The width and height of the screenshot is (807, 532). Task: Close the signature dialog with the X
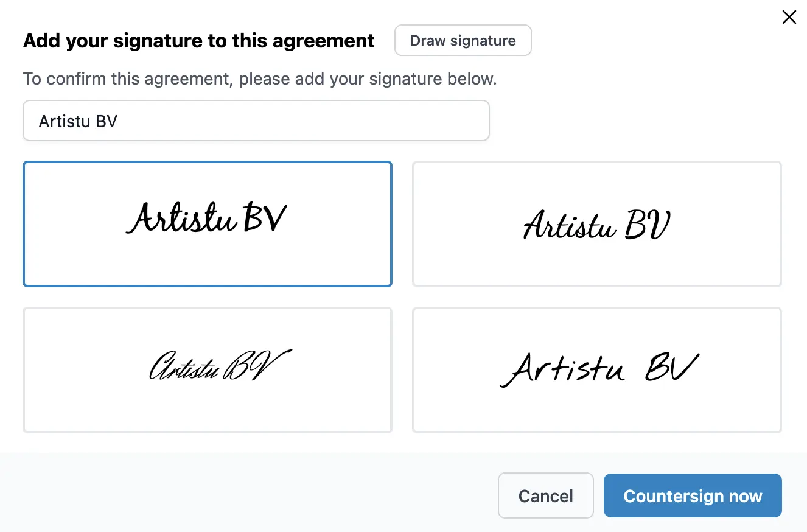pyautogui.click(x=789, y=17)
